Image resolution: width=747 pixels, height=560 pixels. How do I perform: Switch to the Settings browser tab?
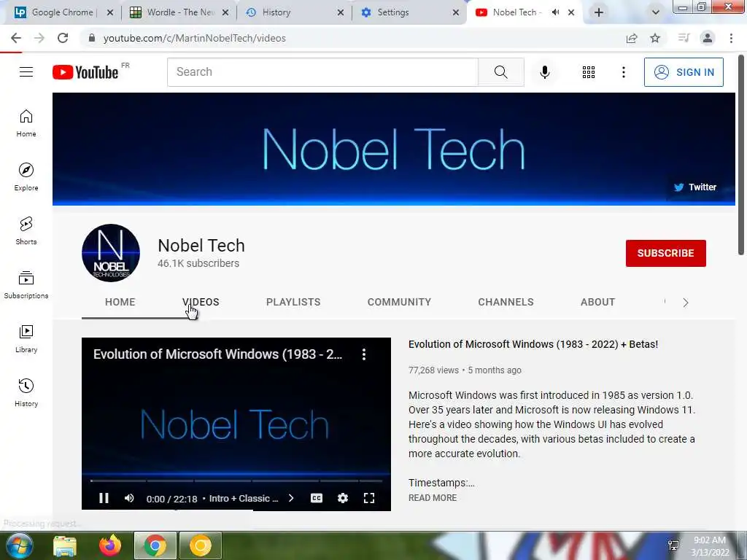410,12
